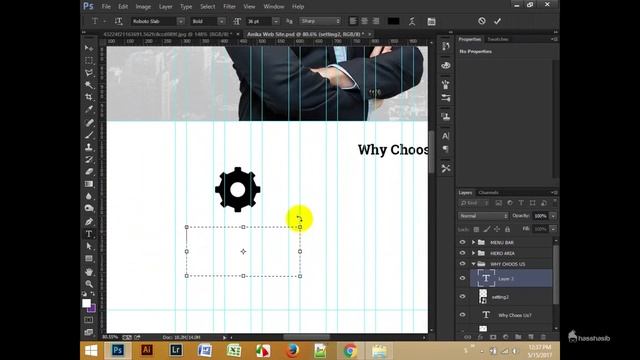Select the Eraser tool
The height and width of the screenshot is (360, 640).
tap(89, 171)
